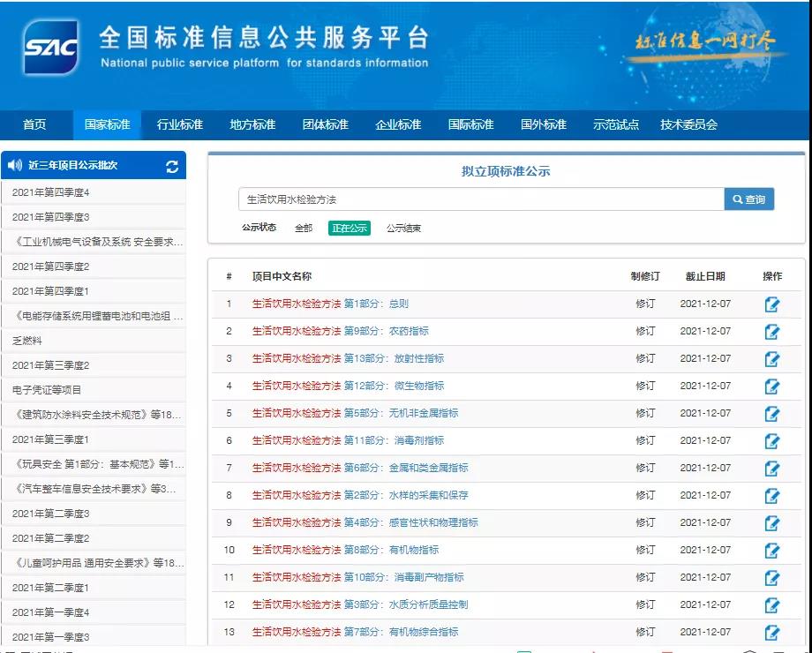Select the 全部 status filter
The width and height of the screenshot is (812, 653).
(x=304, y=228)
